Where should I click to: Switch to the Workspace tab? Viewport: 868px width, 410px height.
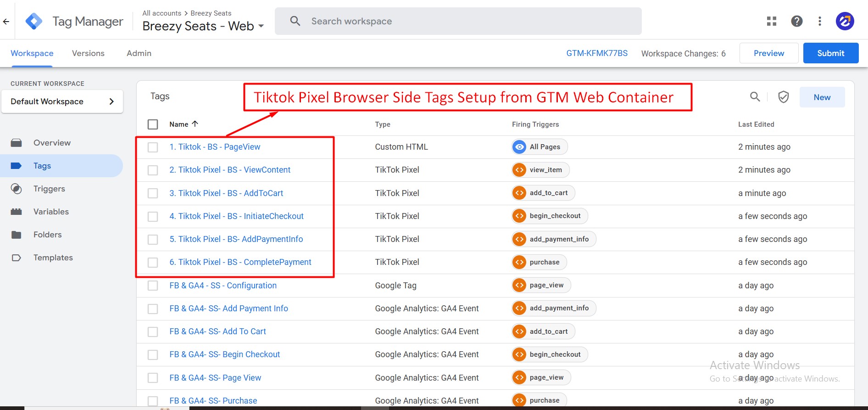(x=32, y=53)
